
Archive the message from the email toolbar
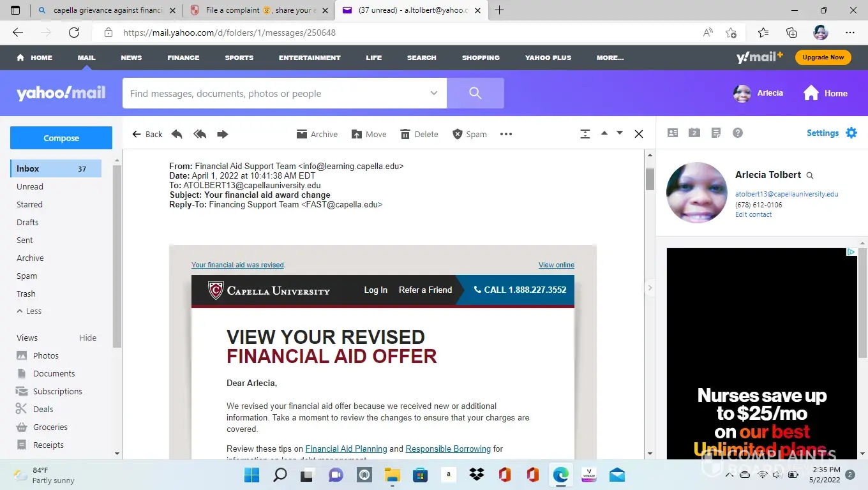(317, 134)
